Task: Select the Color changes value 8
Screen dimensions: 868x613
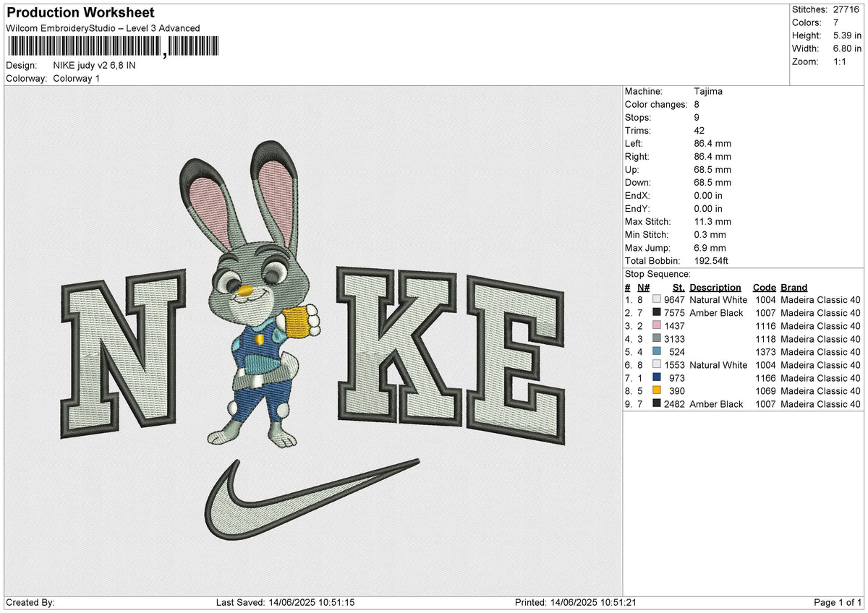Action: 697,104
